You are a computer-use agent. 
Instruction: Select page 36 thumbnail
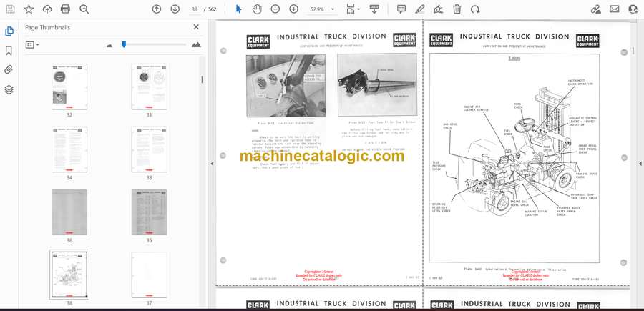(69, 212)
